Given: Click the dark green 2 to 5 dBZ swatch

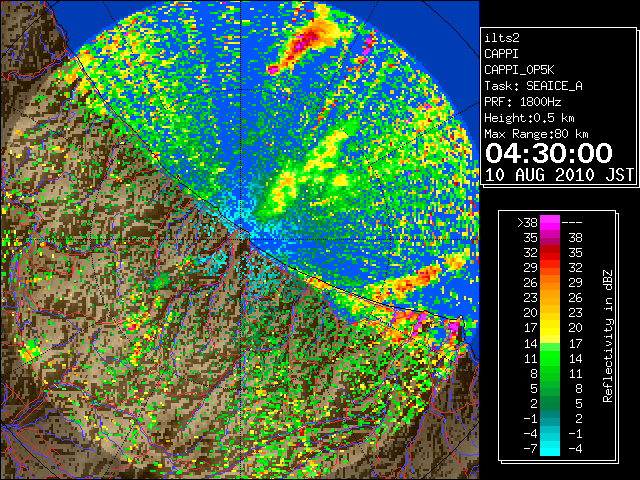Looking at the screenshot, I should tap(550, 404).
